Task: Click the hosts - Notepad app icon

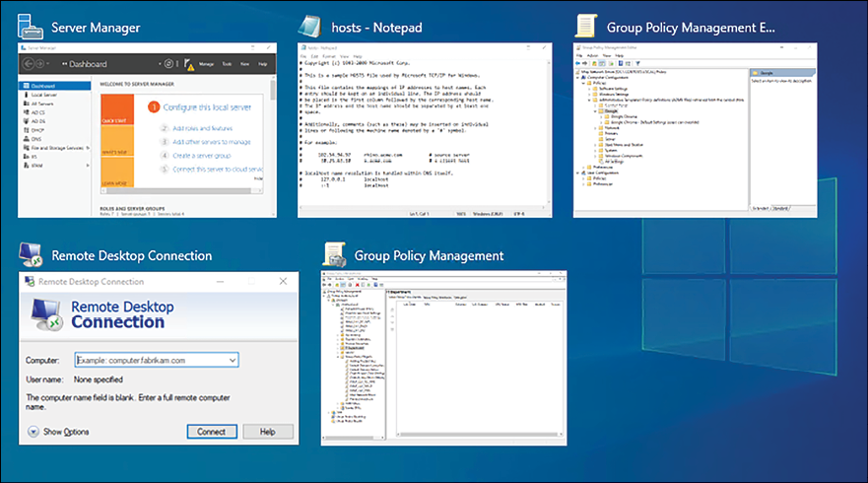Action: tap(309, 26)
